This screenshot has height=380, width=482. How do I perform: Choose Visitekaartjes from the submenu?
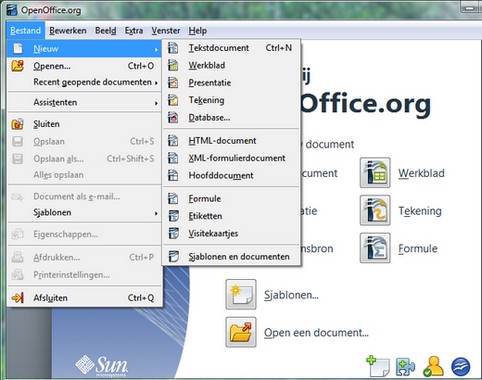click(x=231, y=233)
